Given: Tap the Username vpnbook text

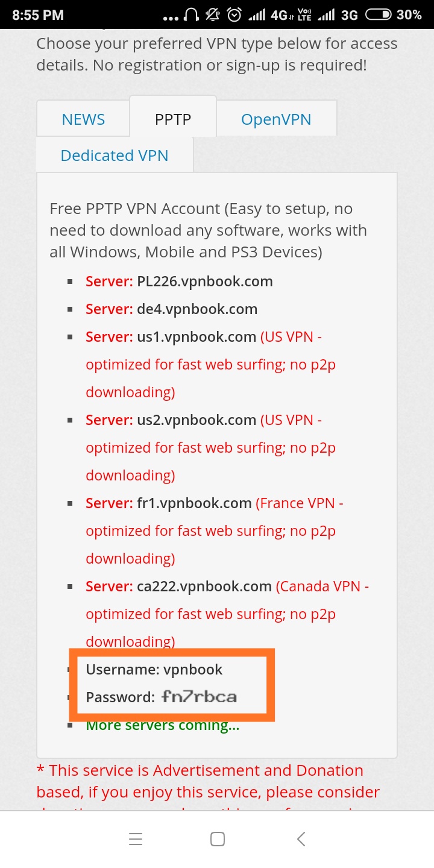Looking at the screenshot, I should [154, 670].
